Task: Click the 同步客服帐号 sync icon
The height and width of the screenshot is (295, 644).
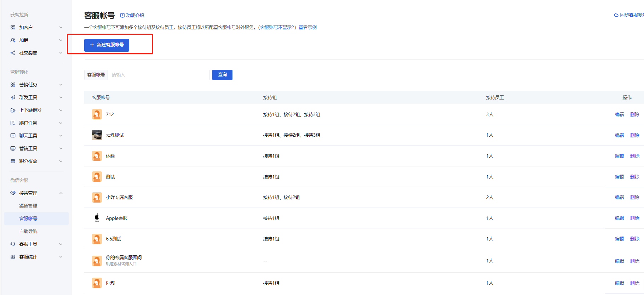Action: coord(616,15)
